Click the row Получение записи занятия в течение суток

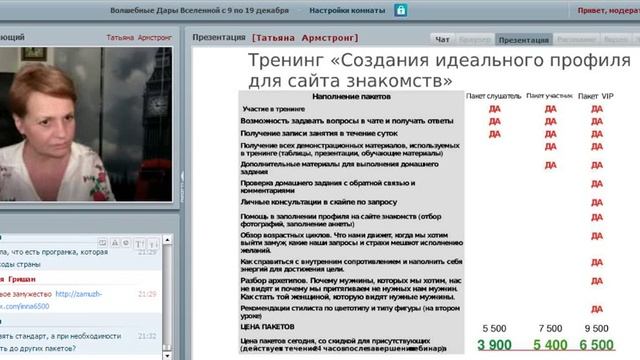click(x=319, y=133)
